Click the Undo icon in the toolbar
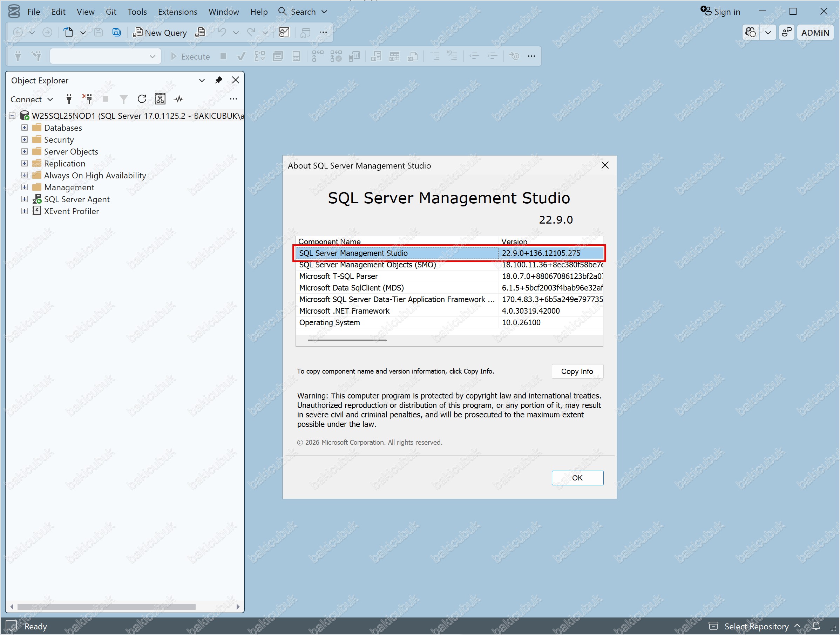Image resolution: width=840 pixels, height=635 pixels. point(222,32)
